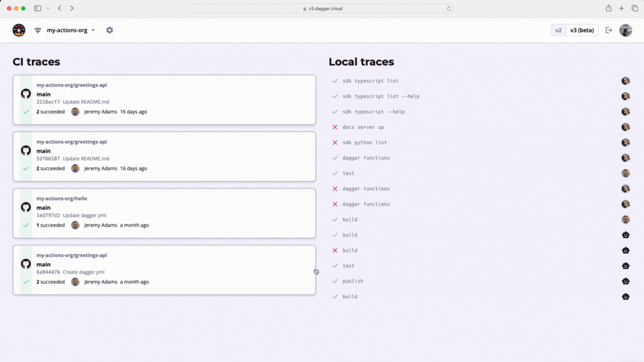Select the avatar beside the test local trace
644x362 pixels.
coord(626,173)
